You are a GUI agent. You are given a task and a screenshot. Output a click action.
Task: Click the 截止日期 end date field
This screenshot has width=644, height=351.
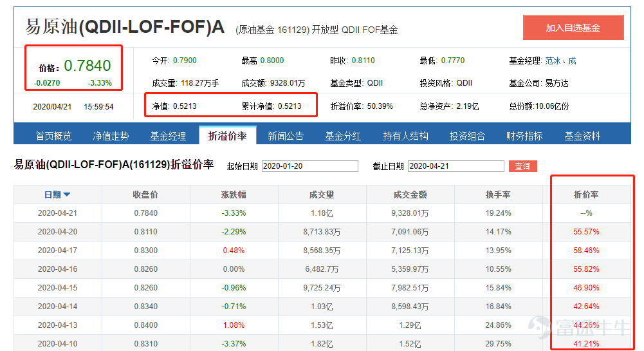456,166
